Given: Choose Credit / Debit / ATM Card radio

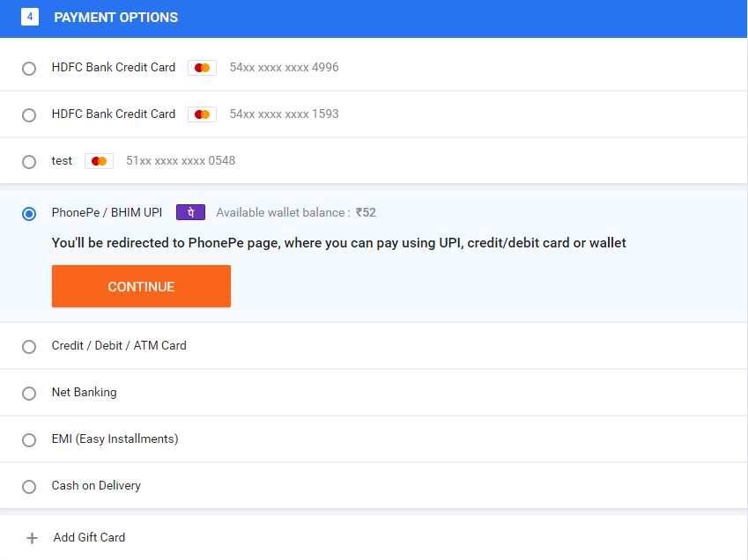Looking at the screenshot, I should coord(29,347).
